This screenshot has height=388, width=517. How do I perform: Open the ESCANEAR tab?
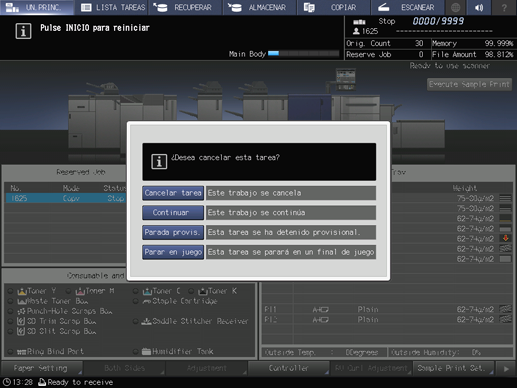pyautogui.click(x=408, y=7)
